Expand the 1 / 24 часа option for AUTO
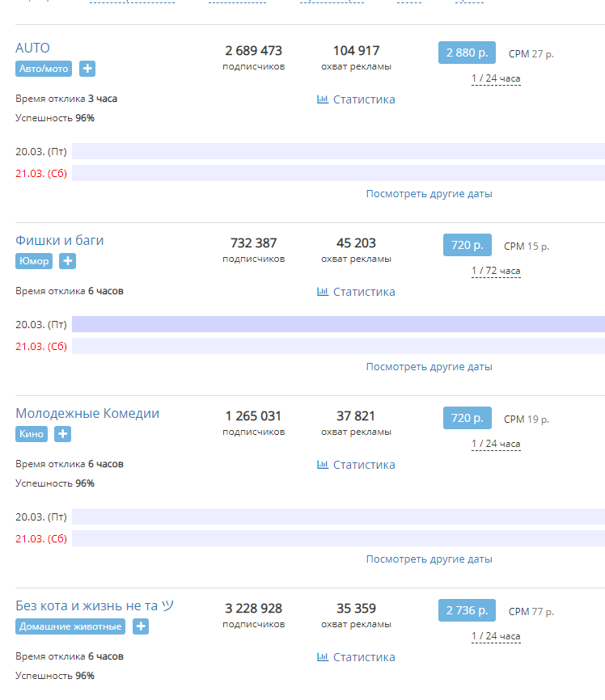The image size is (605, 700). point(496,79)
